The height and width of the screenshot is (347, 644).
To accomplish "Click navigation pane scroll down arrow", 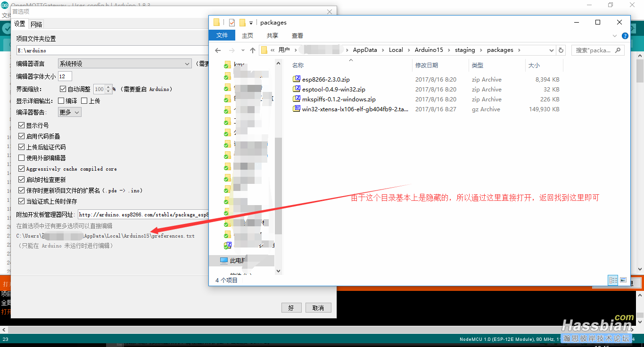I will (278, 271).
